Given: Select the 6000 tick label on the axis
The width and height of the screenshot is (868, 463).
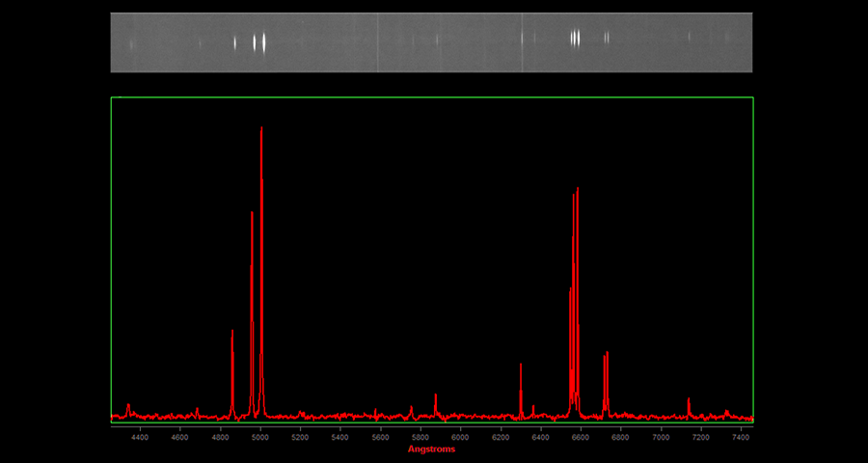Looking at the screenshot, I should point(460,437).
